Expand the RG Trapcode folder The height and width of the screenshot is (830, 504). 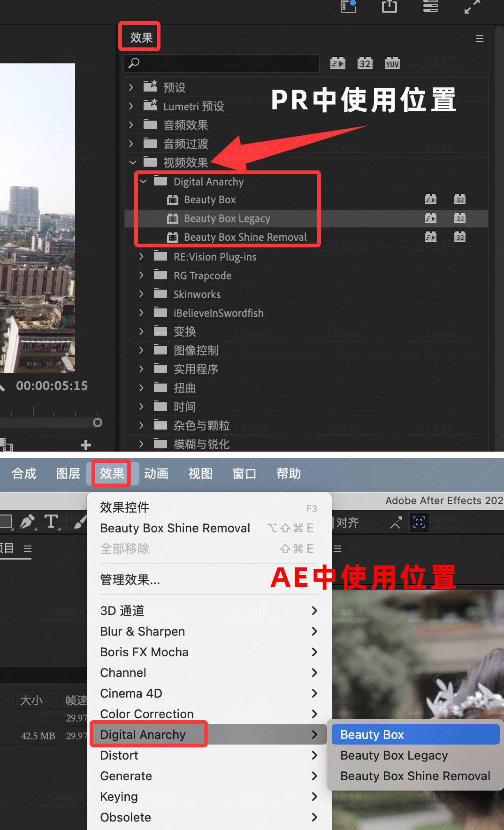click(141, 275)
